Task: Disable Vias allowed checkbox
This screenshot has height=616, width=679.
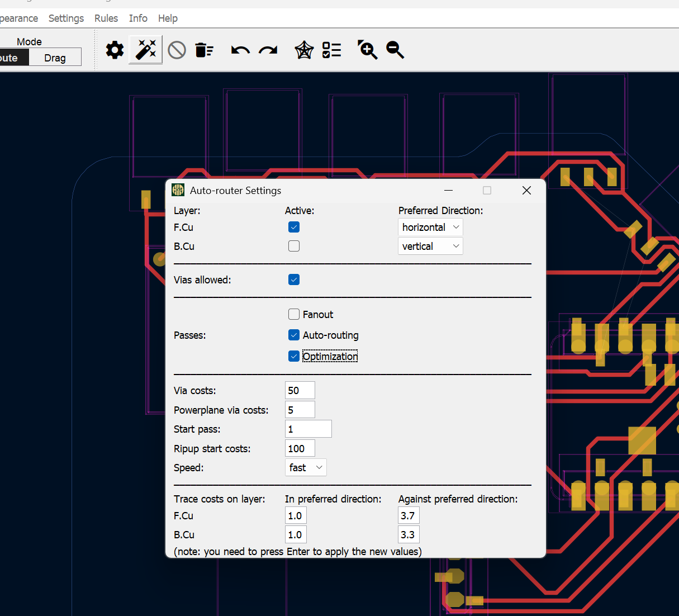Action: [293, 279]
